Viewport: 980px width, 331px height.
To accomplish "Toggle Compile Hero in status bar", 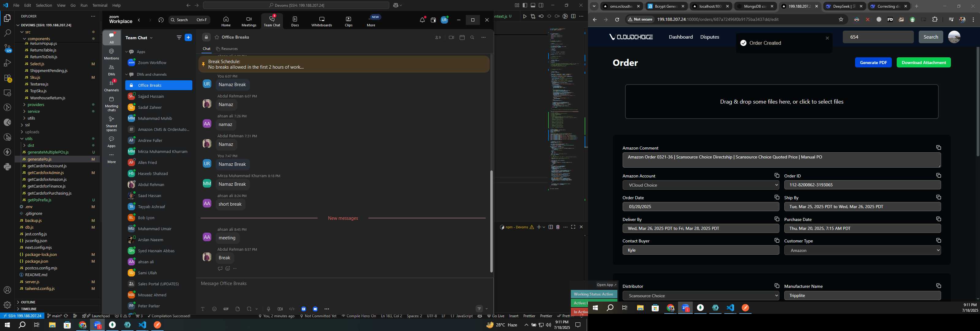I will pyautogui.click(x=359, y=316).
